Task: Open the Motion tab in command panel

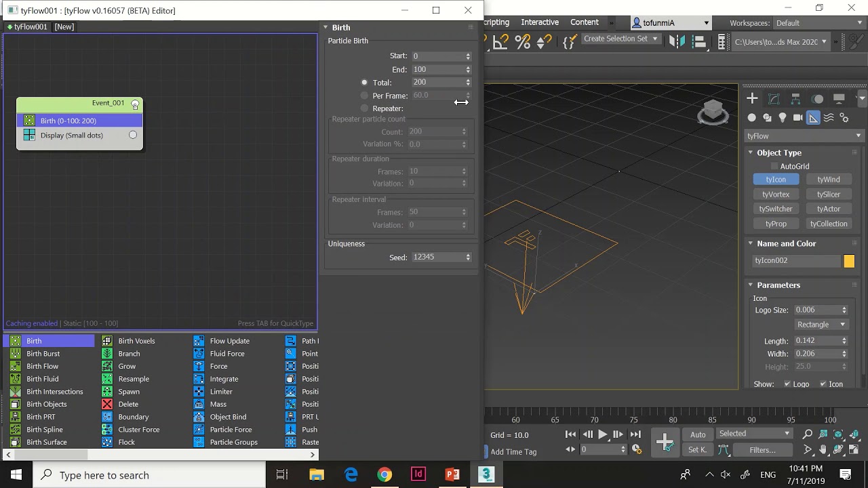Action: pos(817,99)
